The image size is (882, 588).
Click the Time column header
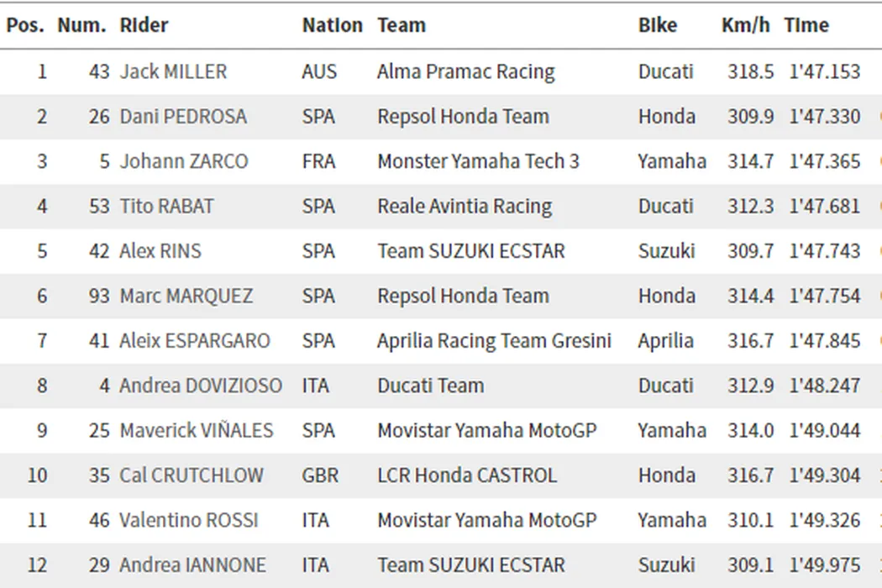tap(806, 25)
